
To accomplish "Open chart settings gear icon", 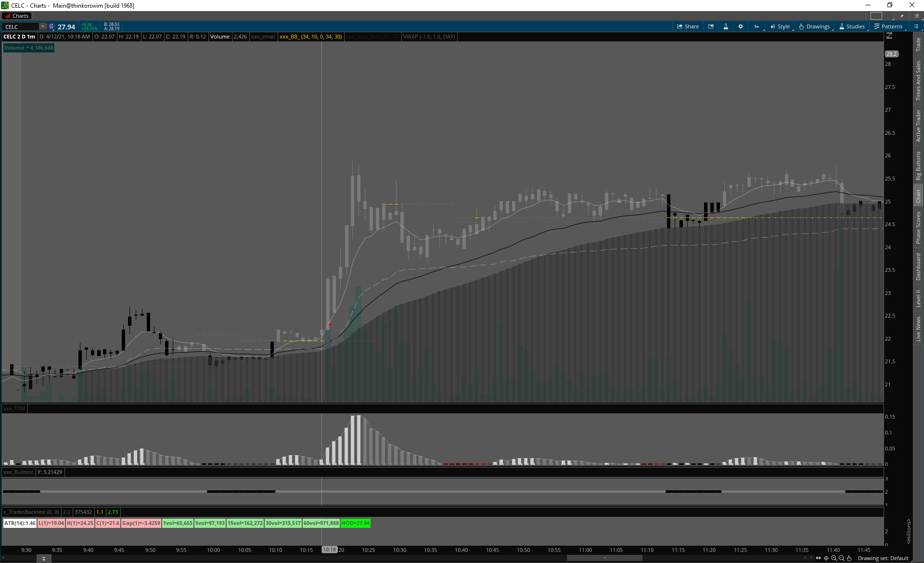I will click(741, 26).
